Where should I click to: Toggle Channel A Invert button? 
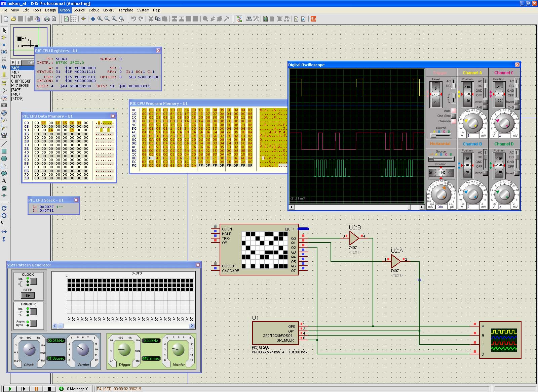pos(485,102)
